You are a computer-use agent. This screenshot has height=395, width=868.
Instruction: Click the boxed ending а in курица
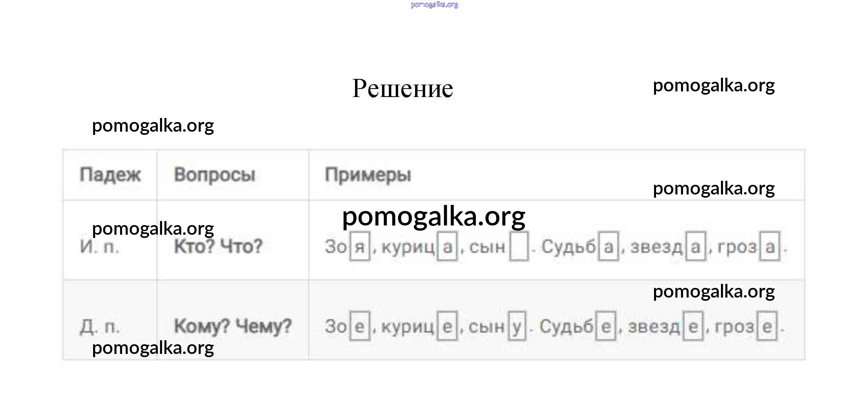(447, 246)
